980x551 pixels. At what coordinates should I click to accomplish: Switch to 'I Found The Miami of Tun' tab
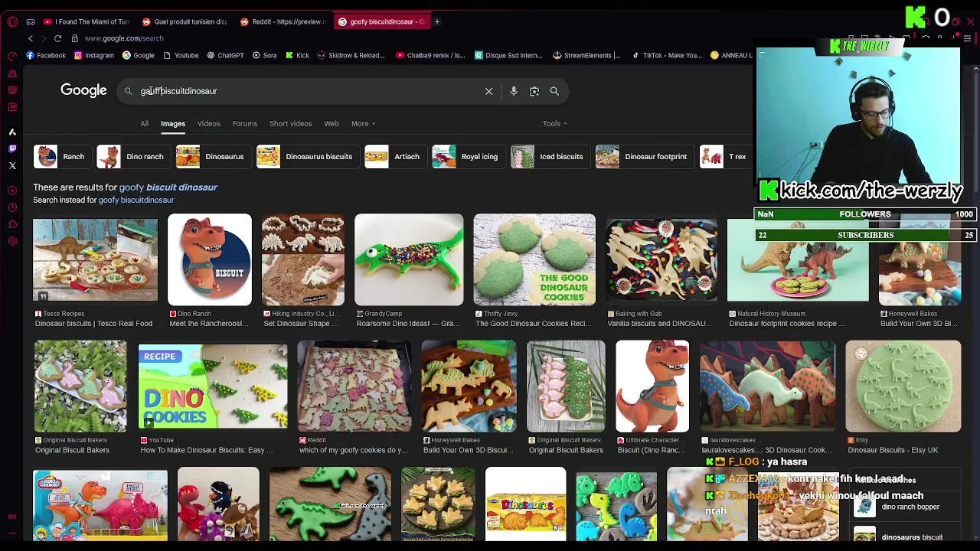coord(87,21)
